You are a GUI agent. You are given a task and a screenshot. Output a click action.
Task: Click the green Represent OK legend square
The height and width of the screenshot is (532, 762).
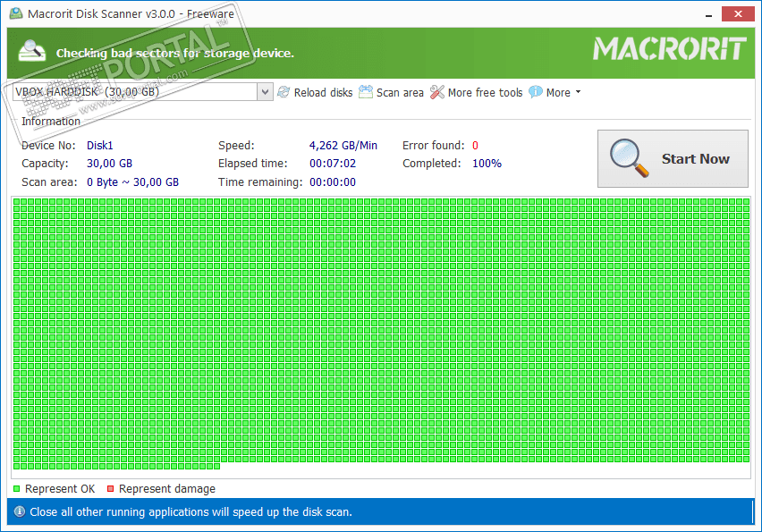coord(16,489)
